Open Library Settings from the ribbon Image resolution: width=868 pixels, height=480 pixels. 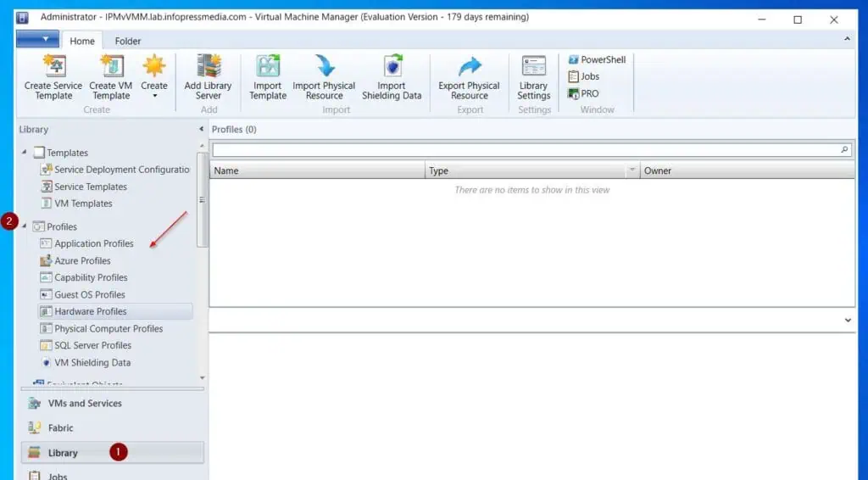[534, 77]
